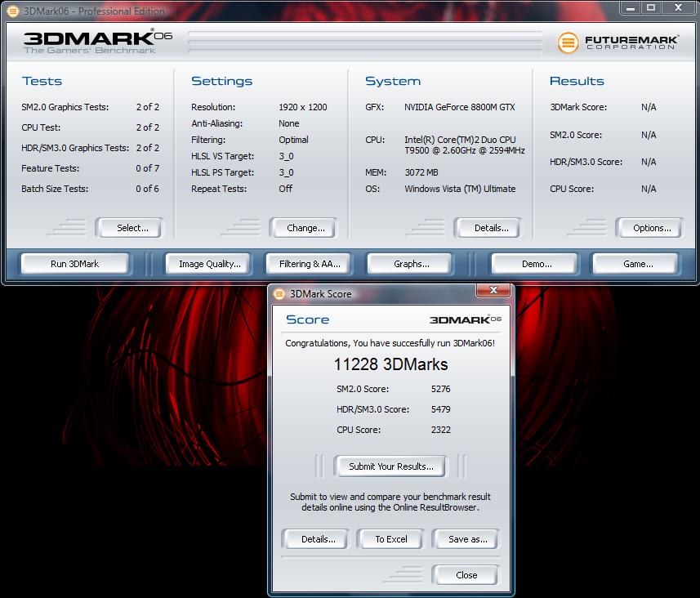Click the 'Windows Vista (TM) Ultimate' text
The image size is (700, 598).
point(460,189)
